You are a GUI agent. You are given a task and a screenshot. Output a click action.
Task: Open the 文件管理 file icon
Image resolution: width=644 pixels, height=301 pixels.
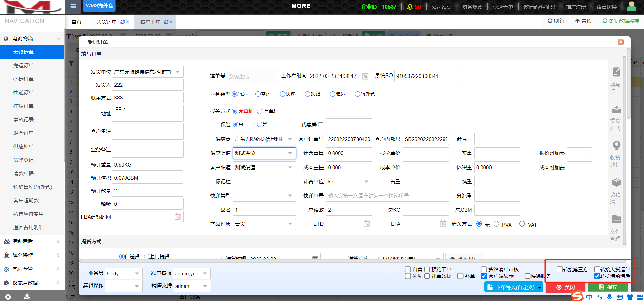(x=616, y=219)
